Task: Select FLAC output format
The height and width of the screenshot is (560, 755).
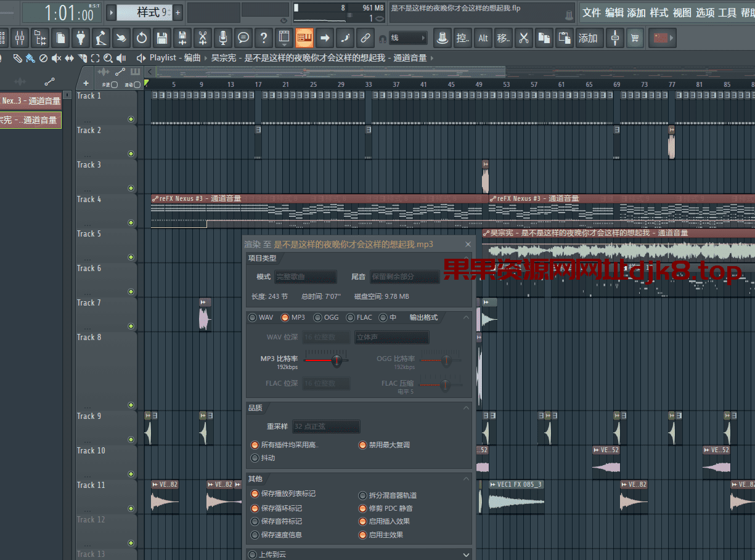Action: 350,318
